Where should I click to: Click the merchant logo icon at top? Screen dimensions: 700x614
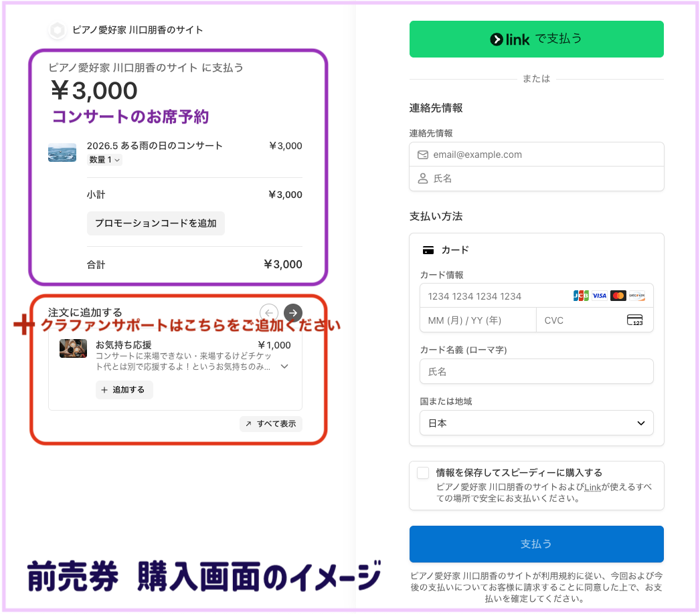tap(58, 30)
